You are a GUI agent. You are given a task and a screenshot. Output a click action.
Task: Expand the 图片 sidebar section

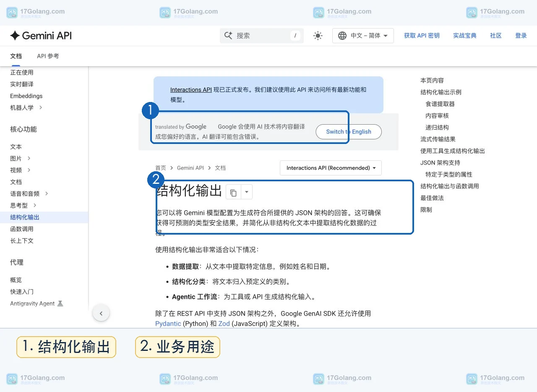(29, 158)
